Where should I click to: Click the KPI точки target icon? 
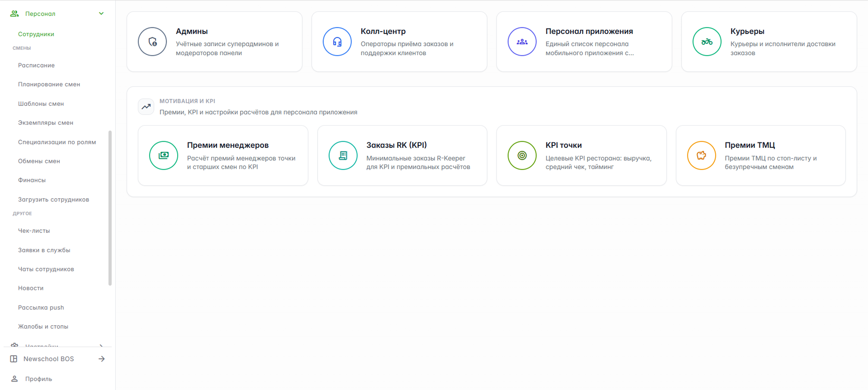pos(522,156)
